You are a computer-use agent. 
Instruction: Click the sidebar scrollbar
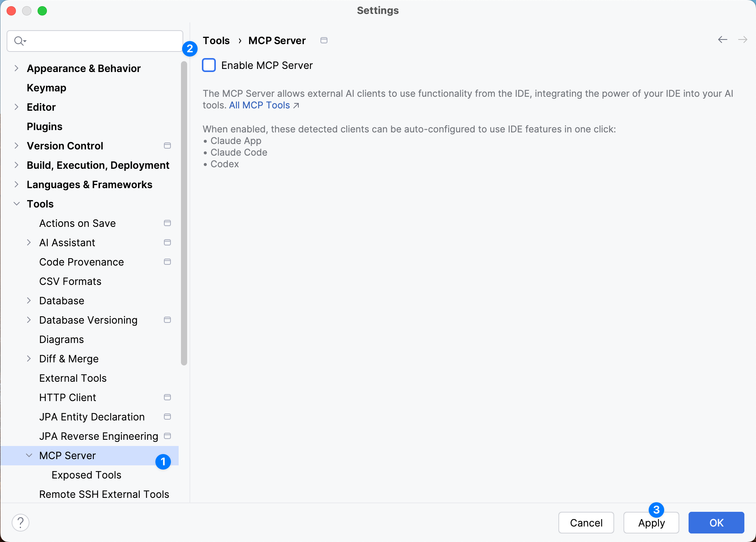click(x=184, y=213)
